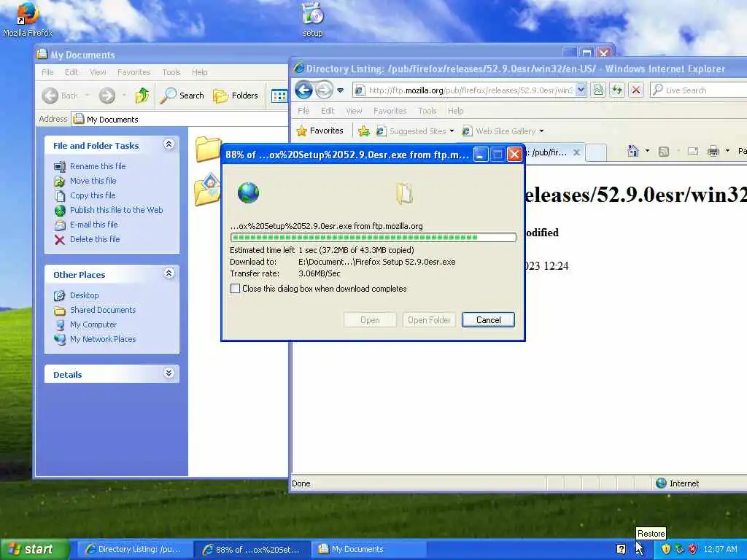This screenshot has height=560, width=747.
Task: Refresh the page in Internet Explorer
Action: click(x=617, y=90)
